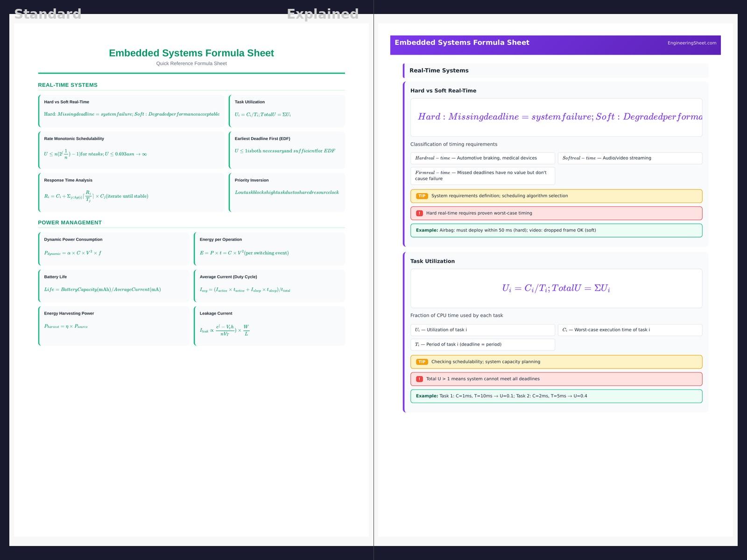Click the TIP badge about scheduling algorithm selection
Viewport: 747px width, 560px height.
pos(422,196)
